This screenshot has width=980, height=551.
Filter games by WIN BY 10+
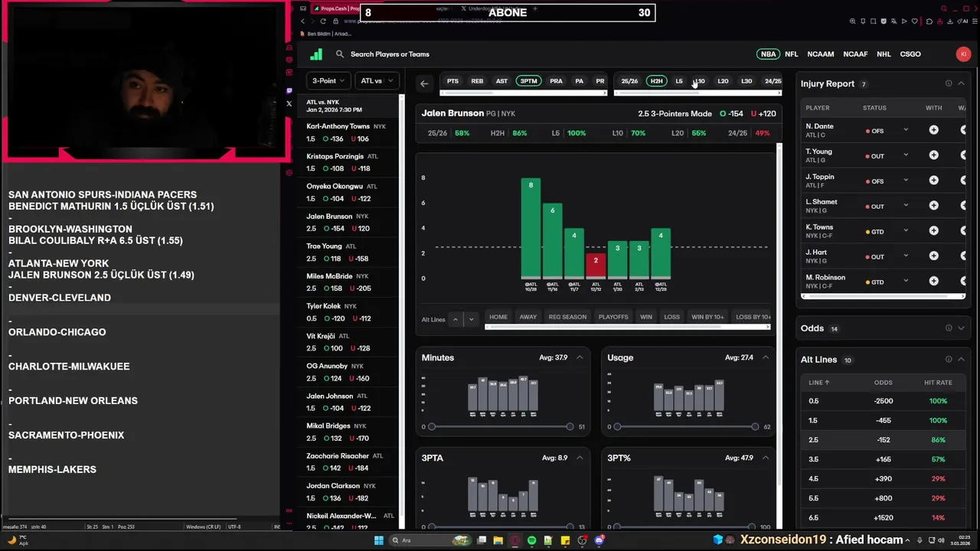pos(707,317)
